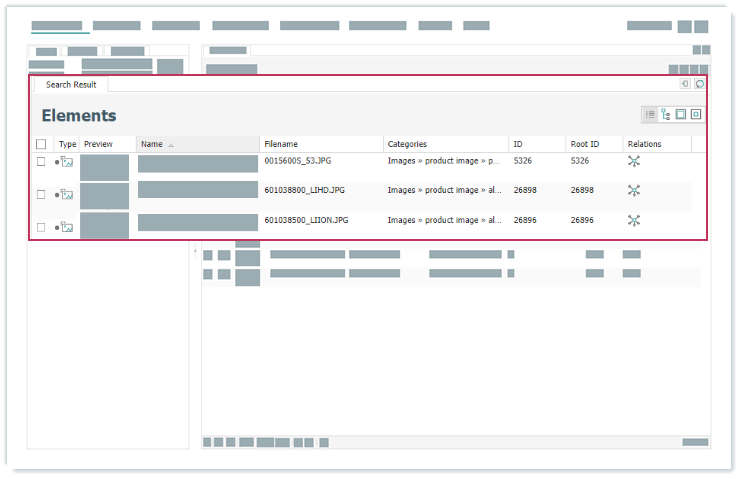Select the single-frame preview view icon
The height and width of the screenshot is (479, 741).
tap(681, 115)
